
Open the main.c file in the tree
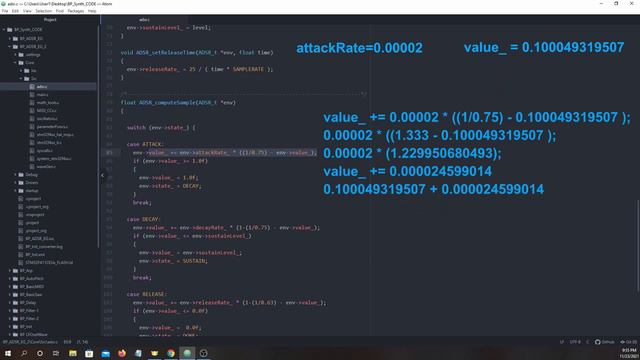pyautogui.click(x=42, y=95)
